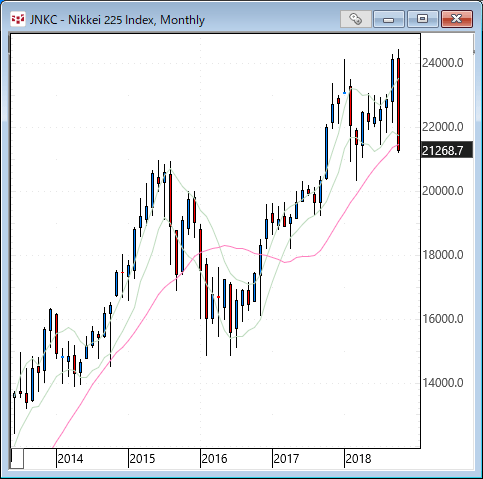The height and width of the screenshot is (479, 483).
Task: Click the JNKC chart application icon
Action: [18, 19]
